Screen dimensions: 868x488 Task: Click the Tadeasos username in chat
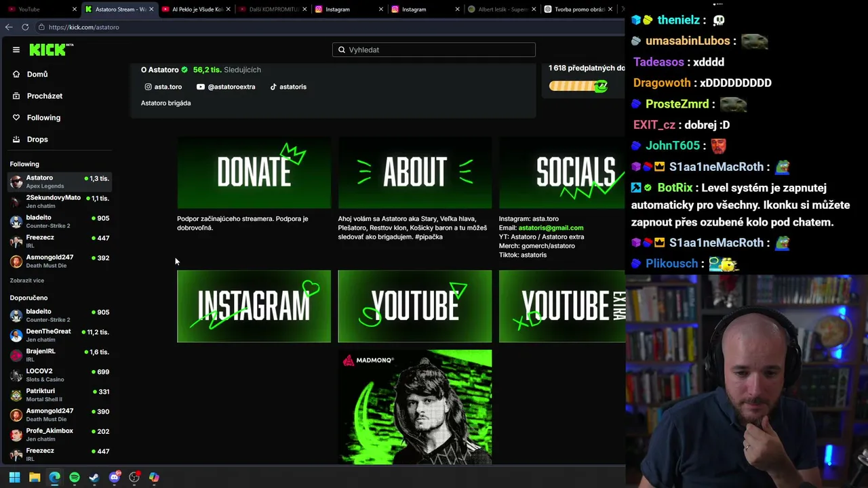[x=658, y=62]
